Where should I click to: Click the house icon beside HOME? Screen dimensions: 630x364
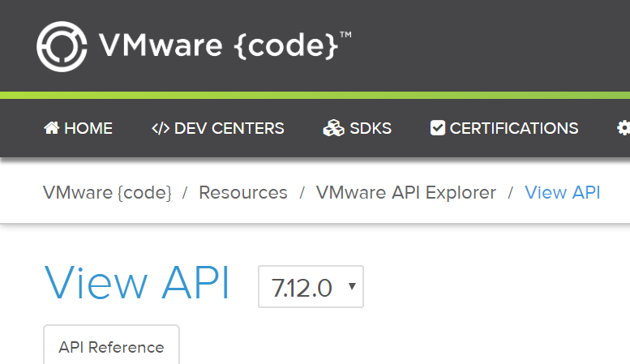click(x=51, y=128)
